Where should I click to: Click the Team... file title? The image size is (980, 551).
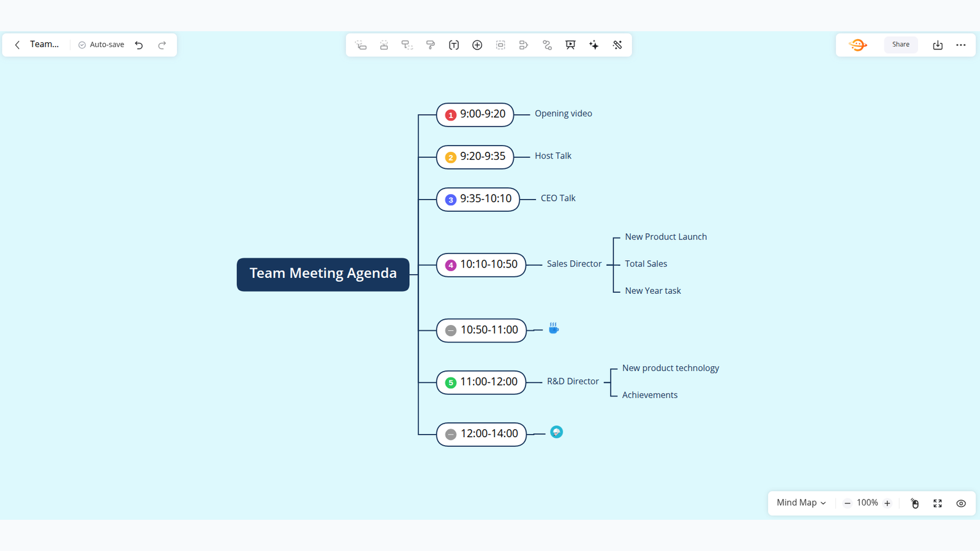coord(44,44)
